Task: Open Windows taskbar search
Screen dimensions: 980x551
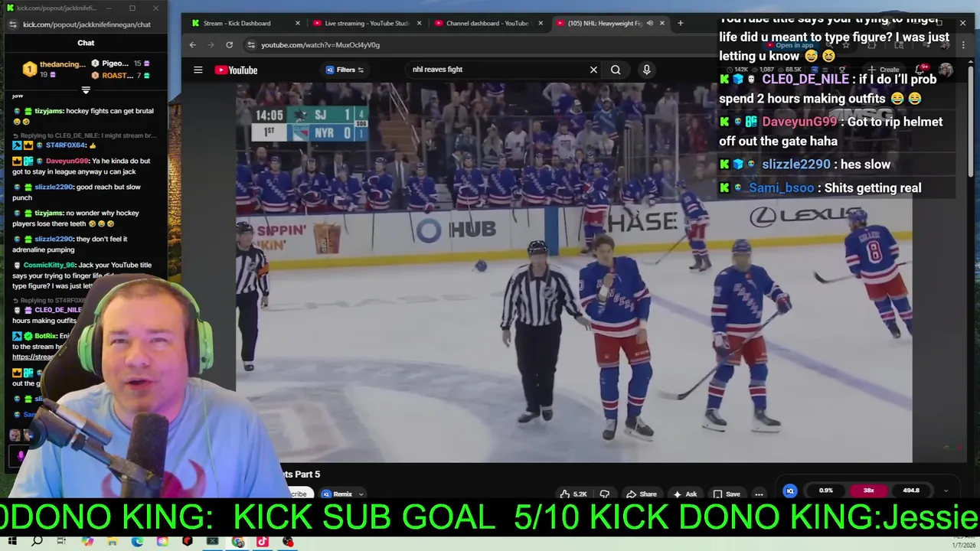Action: coord(37,542)
